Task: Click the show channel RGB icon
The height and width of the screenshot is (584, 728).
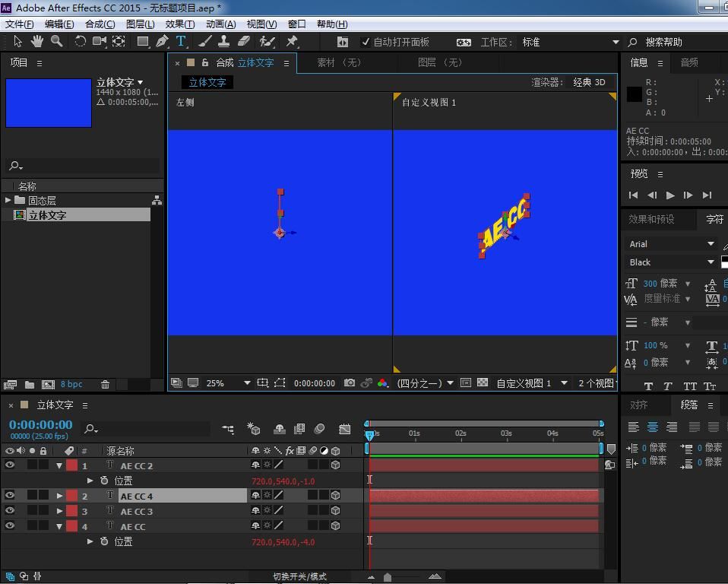Action: pyautogui.click(x=382, y=382)
